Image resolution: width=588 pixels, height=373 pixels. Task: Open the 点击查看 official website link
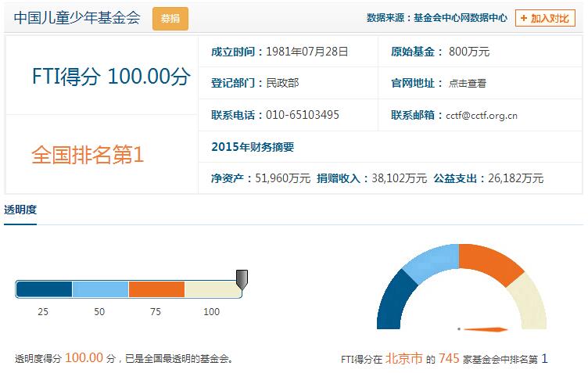pyautogui.click(x=468, y=83)
